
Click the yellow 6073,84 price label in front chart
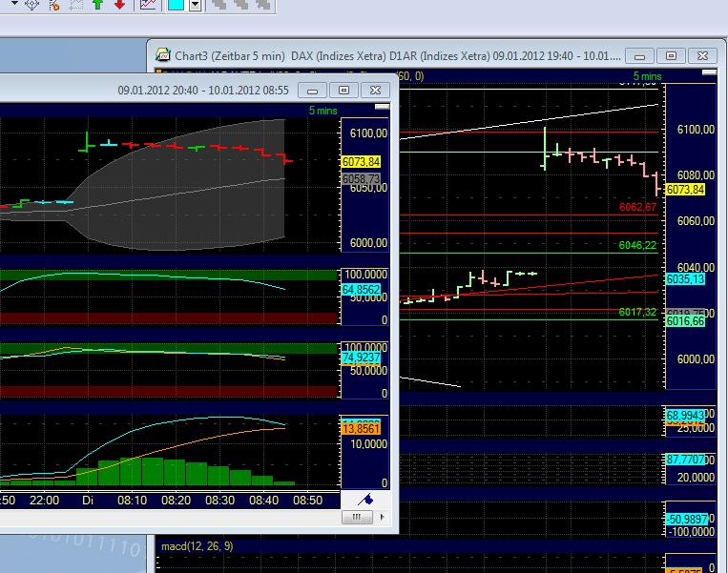tap(361, 161)
